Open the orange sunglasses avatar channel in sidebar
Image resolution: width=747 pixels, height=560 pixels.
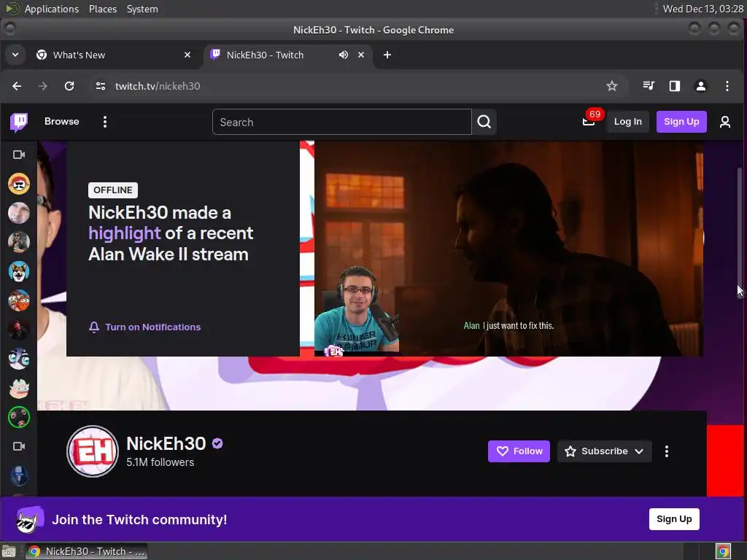click(x=19, y=184)
